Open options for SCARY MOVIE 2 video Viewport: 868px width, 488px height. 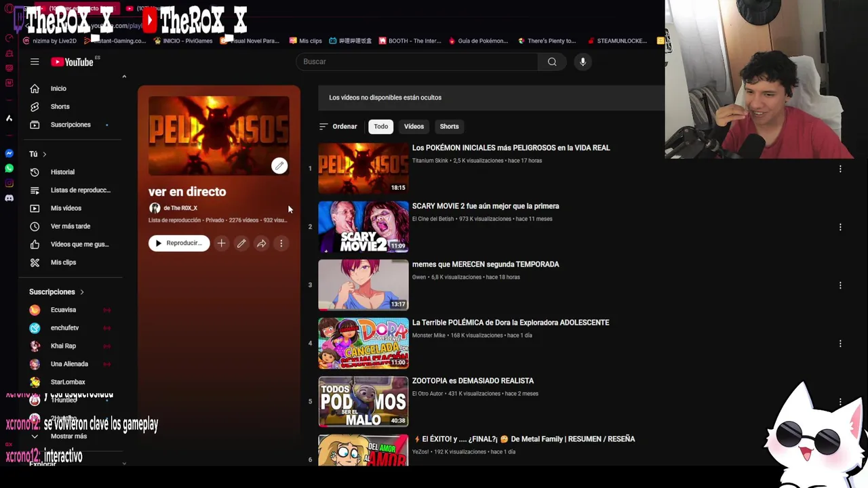(x=840, y=227)
